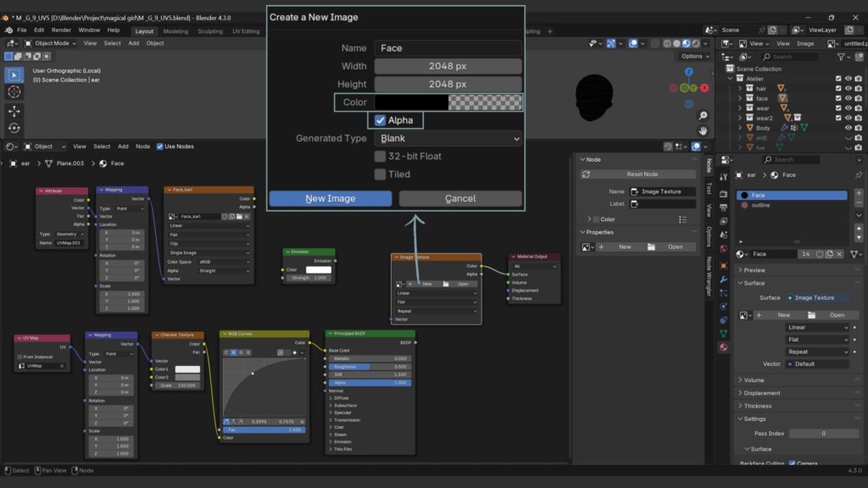This screenshot has height=488, width=868.
Task: Open the Generated Type dropdown
Action: (448, 138)
